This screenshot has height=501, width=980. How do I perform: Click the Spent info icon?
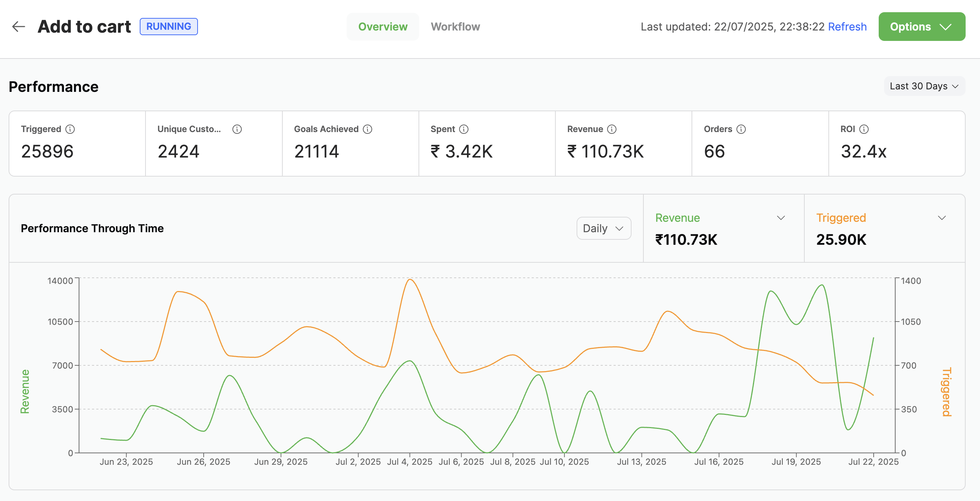click(464, 129)
